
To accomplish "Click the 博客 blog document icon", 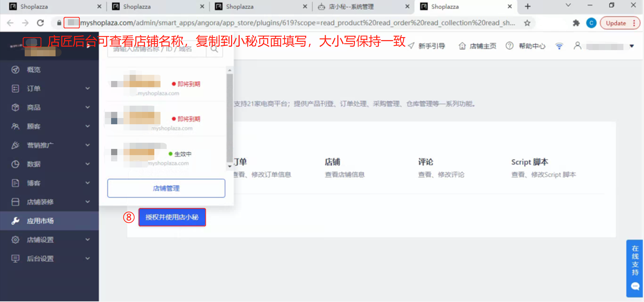I will (x=15, y=183).
